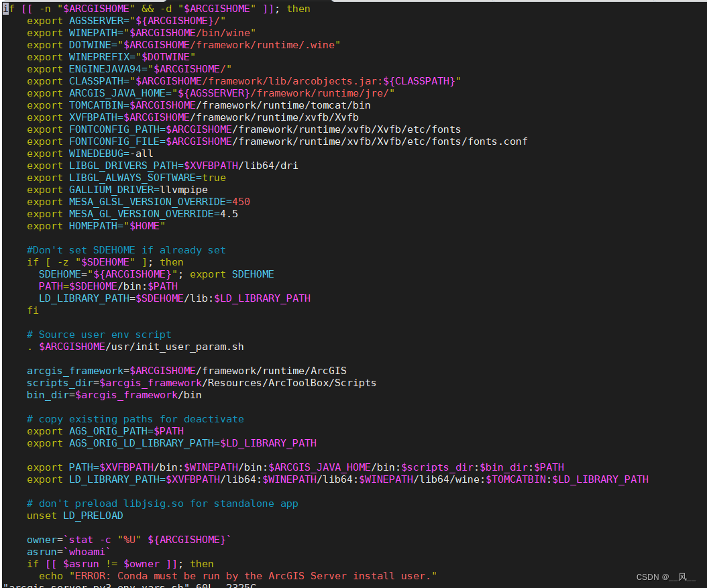The image size is (707, 588).
Task: Click the MESA_GLSL_VERSION_OVERRIDE=450 line
Action: (x=138, y=202)
